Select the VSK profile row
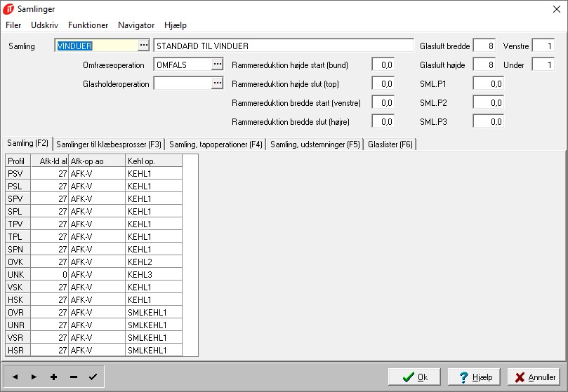 coord(94,287)
